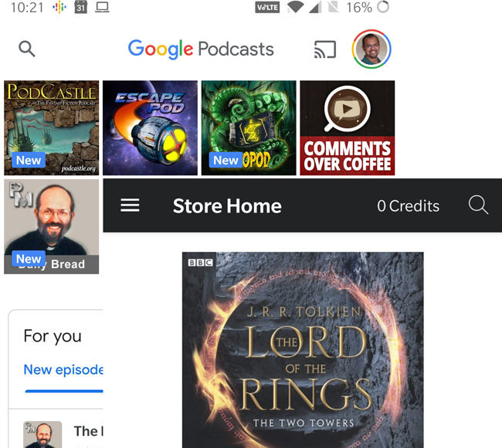Viewport: 502px width, 448px height.
Task: Open the Escape Pod podcast thumbnail
Action: point(150,127)
